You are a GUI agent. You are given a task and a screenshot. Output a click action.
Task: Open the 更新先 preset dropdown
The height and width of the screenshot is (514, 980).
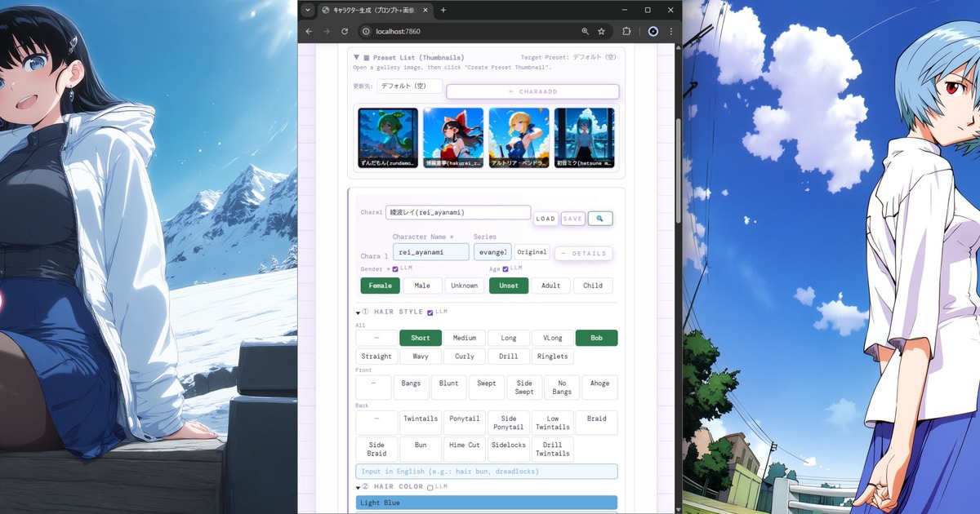coord(409,86)
